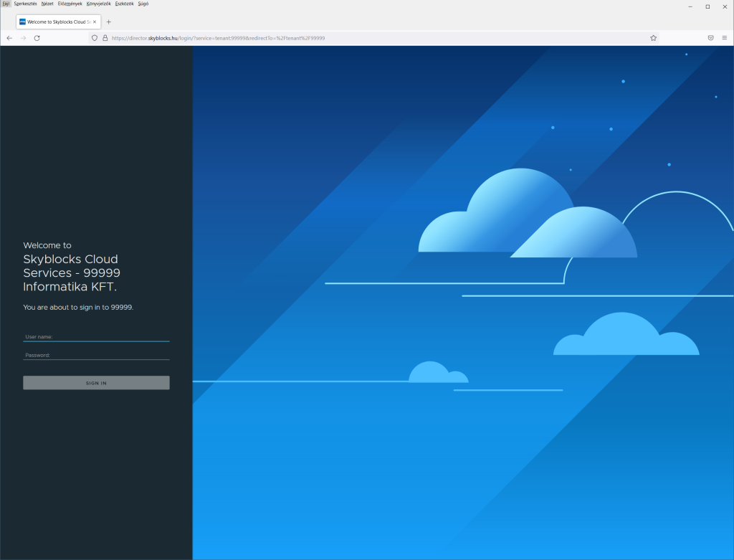Open the Nézet menu
Image resolution: width=734 pixels, height=560 pixels.
[47, 4]
